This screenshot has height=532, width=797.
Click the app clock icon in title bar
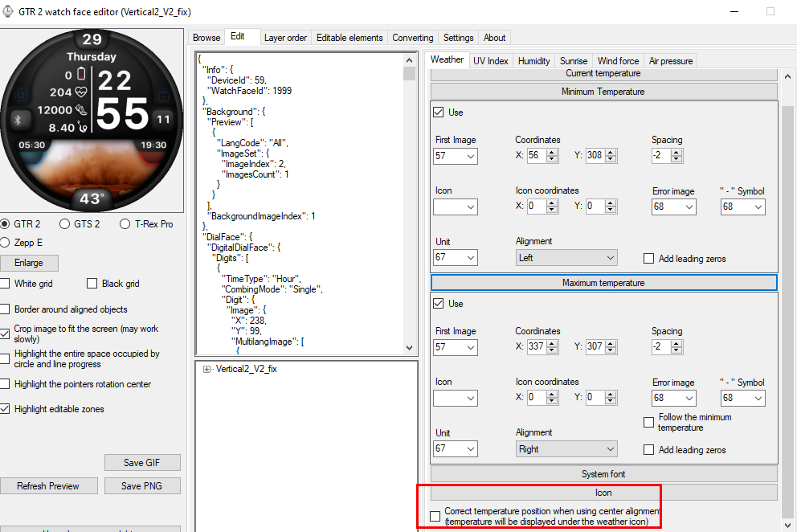point(7,11)
